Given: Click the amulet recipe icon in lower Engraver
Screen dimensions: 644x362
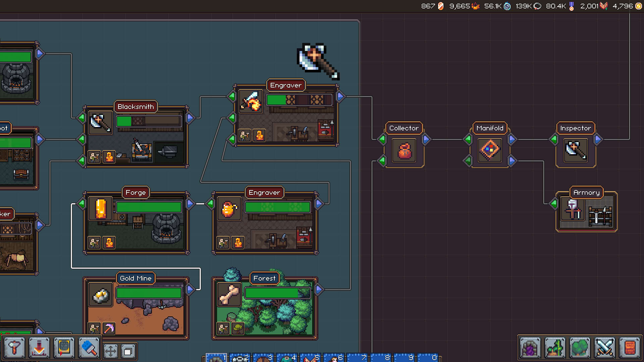Looking at the screenshot, I should pyautogui.click(x=229, y=208).
